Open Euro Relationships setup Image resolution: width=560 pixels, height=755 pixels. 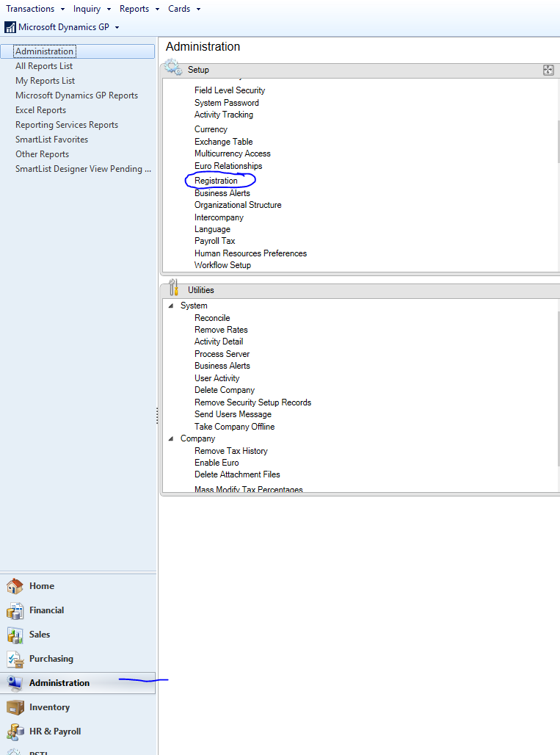click(228, 166)
